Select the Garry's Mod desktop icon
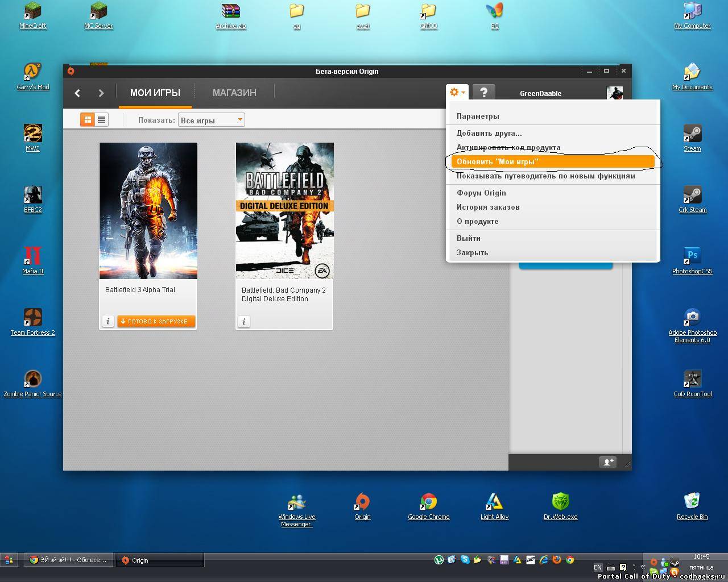The image size is (728, 582). pos(33,77)
